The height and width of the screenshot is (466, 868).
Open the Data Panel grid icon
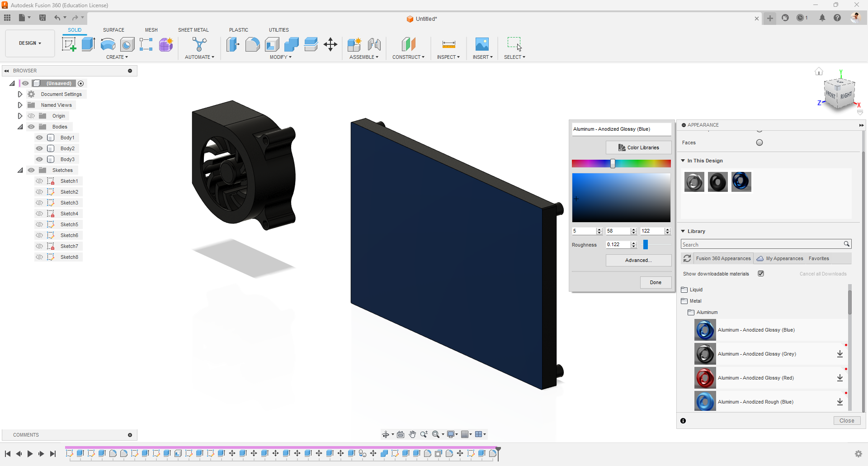click(x=7, y=18)
